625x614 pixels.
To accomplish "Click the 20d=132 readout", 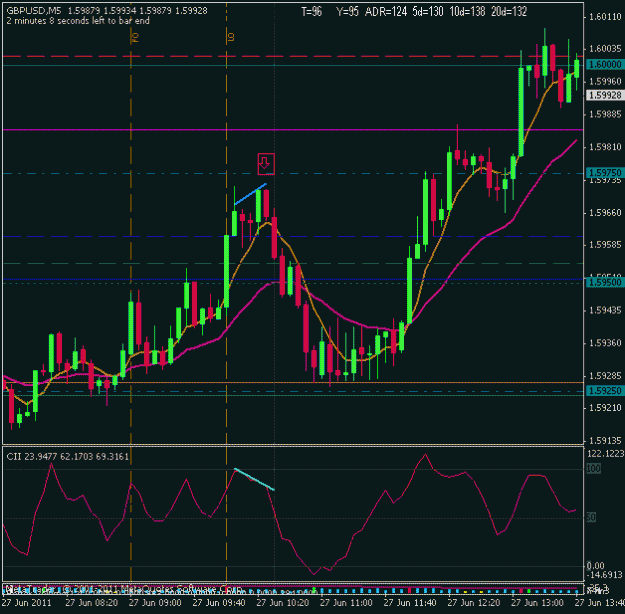I will pyautogui.click(x=509, y=12).
